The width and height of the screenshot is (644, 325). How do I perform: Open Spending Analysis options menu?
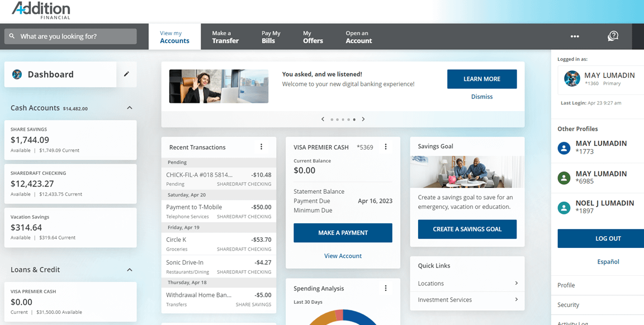[386, 288]
